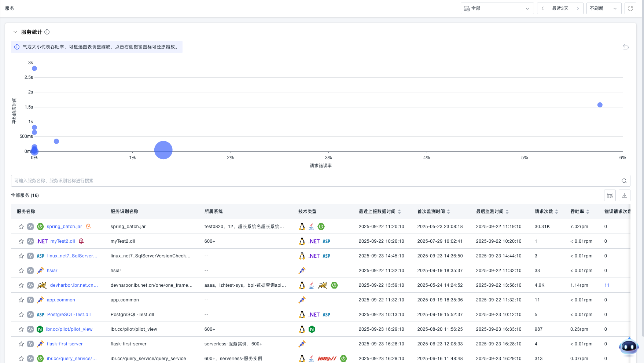The image size is (644, 363).
Task: Toggle favorite star for myTest2.dll
Action: pyautogui.click(x=21, y=241)
